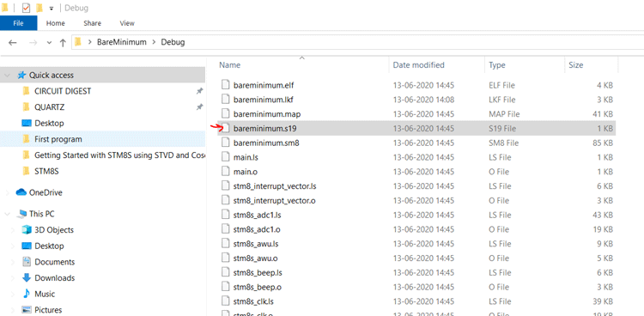The height and width of the screenshot is (316, 644).
Task: Expand the OneDrive tree node
Action: click(x=7, y=192)
